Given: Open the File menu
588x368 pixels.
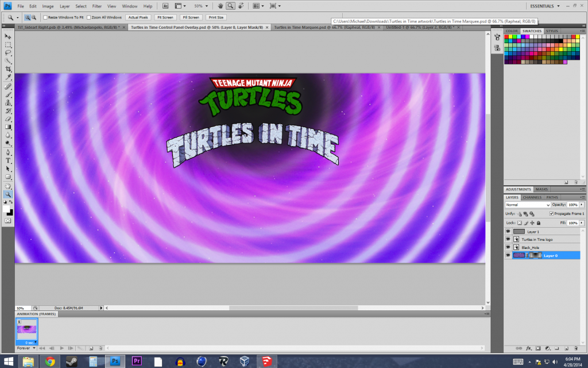Looking at the screenshot, I should [x=21, y=6].
